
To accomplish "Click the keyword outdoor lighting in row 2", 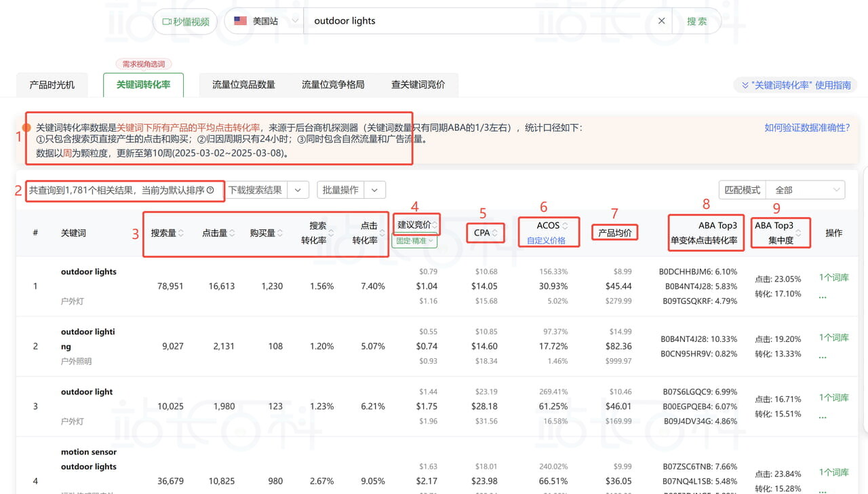I will coord(88,339).
